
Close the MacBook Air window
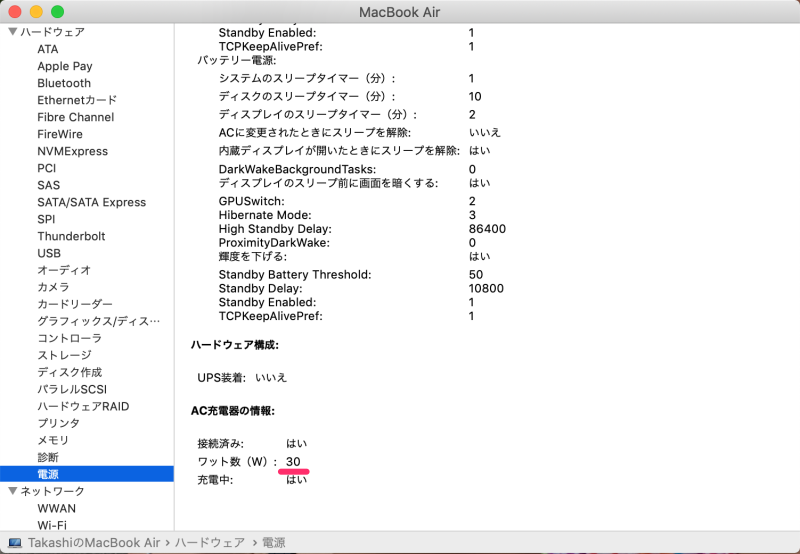(15, 12)
